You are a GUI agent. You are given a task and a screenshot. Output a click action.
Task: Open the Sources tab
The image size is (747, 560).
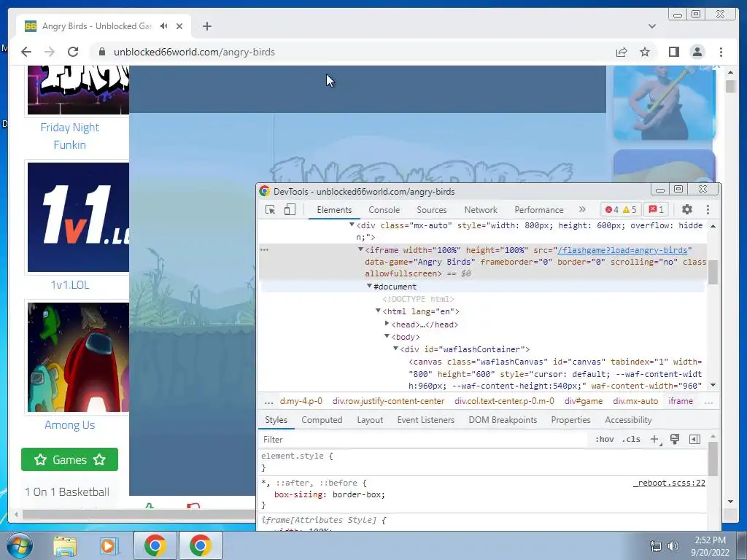pyautogui.click(x=432, y=210)
